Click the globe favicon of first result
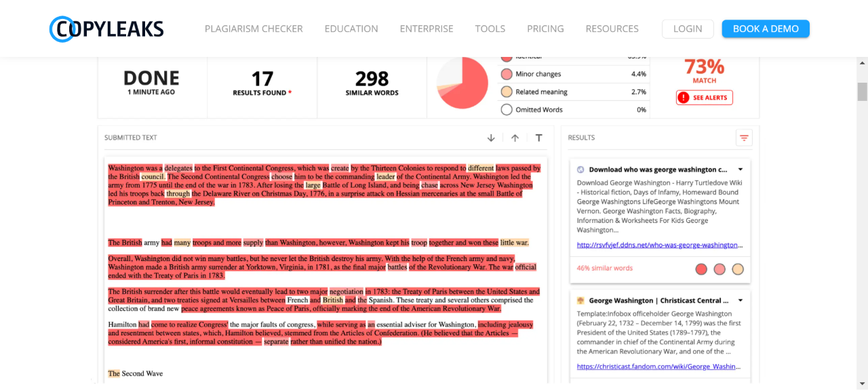This screenshot has width=868, height=391. (x=580, y=169)
